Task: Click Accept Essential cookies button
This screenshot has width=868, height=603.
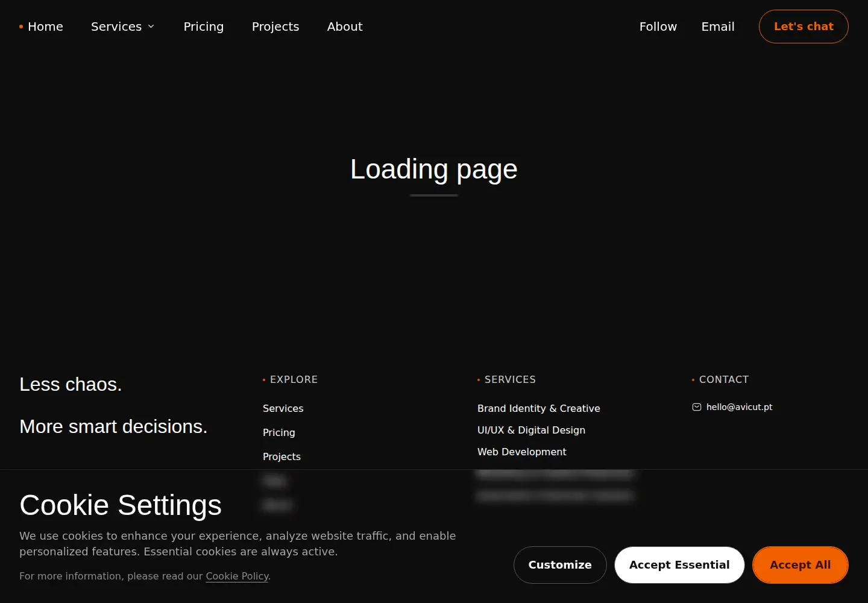Action: click(x=679, y=565)
